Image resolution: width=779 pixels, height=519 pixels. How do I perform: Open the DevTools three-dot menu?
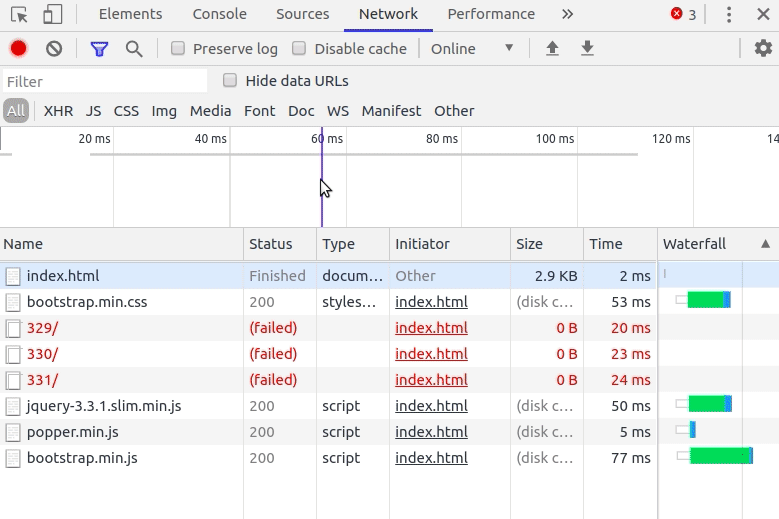click(x=729, y=14)
